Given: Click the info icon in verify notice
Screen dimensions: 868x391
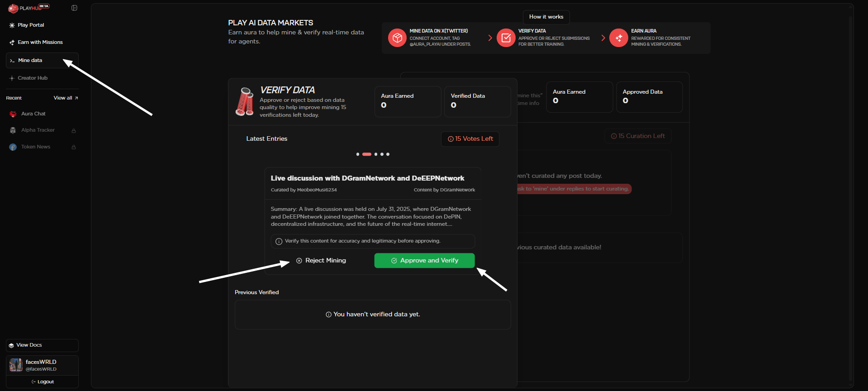Looking at the screenshot, I should (x=279, y=241).
